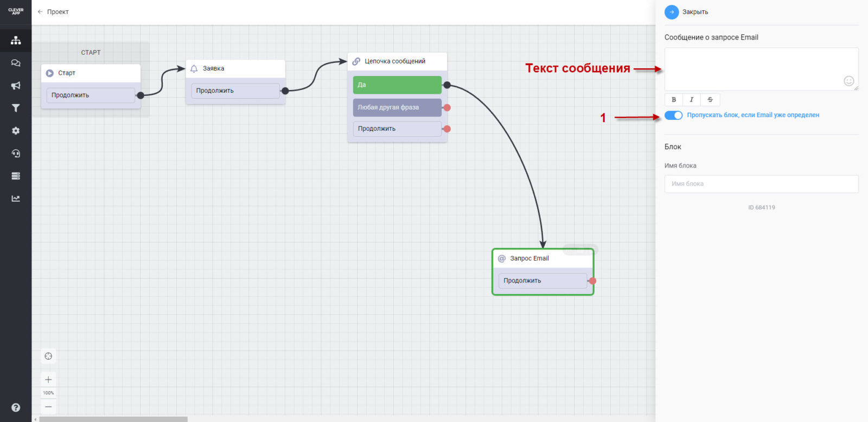Viewport: 868px width, 422px height.
Task: Open the emoji picker in message field
Action: tap(848, 81)
